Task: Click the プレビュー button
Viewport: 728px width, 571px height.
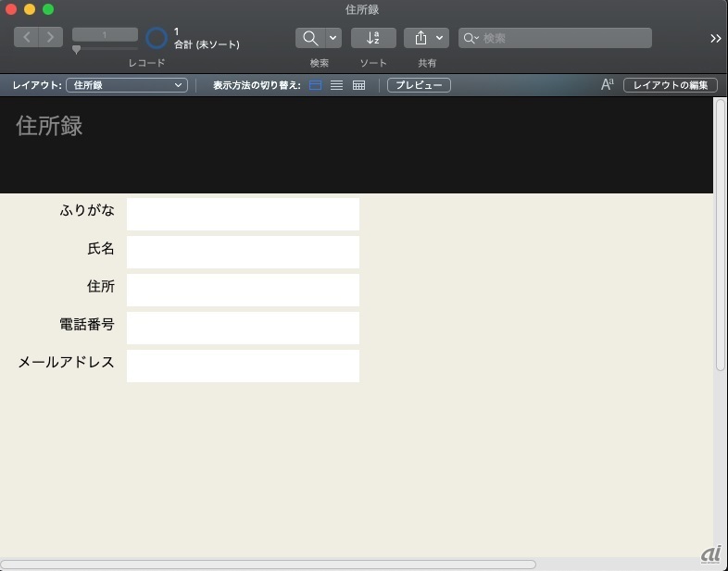Action: 419,85
